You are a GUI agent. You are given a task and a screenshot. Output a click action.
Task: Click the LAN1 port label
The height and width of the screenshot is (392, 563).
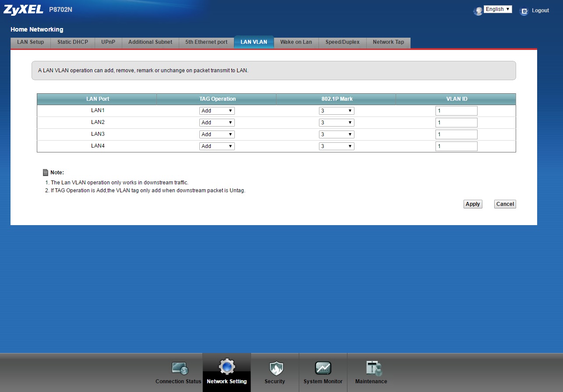[x=98, y=110]
